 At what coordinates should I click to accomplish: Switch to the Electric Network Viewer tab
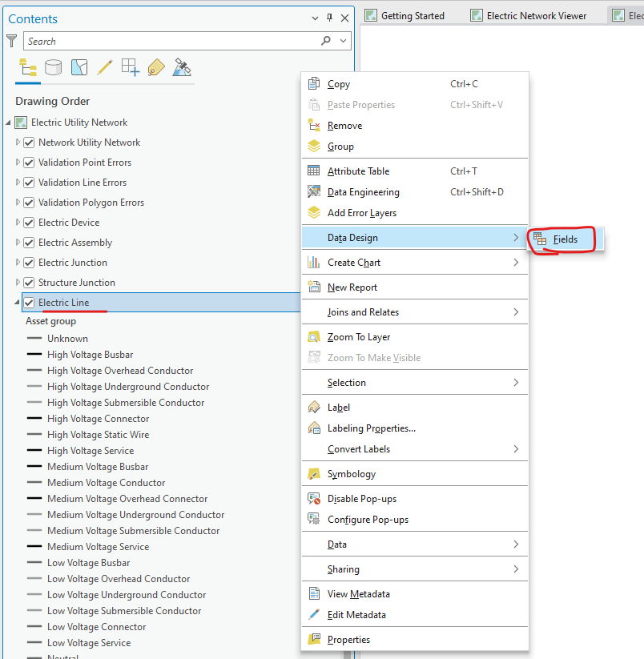pyautogui.click(x=535, y=14)
